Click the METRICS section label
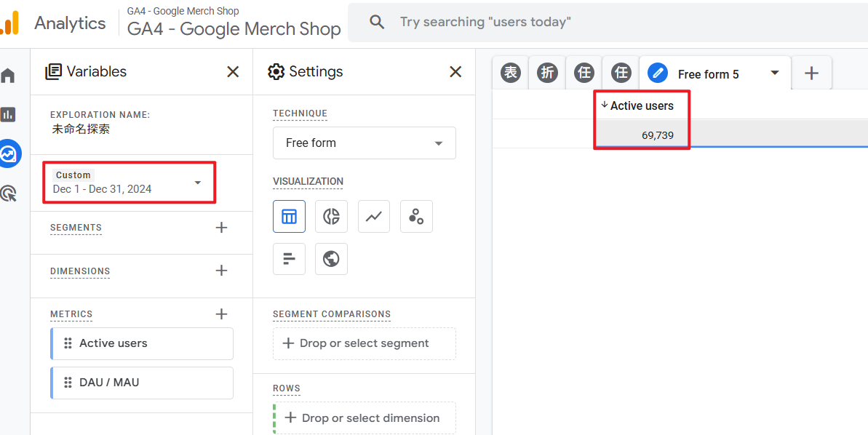Viewport: 868px width, 435px height. [x=71, y=314]
